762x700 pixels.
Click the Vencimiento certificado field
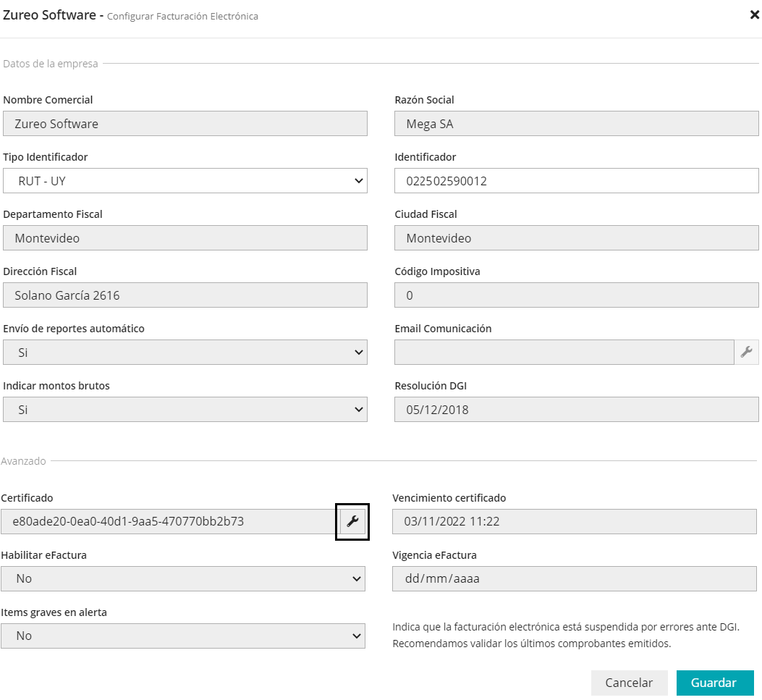tap(575, 521)
